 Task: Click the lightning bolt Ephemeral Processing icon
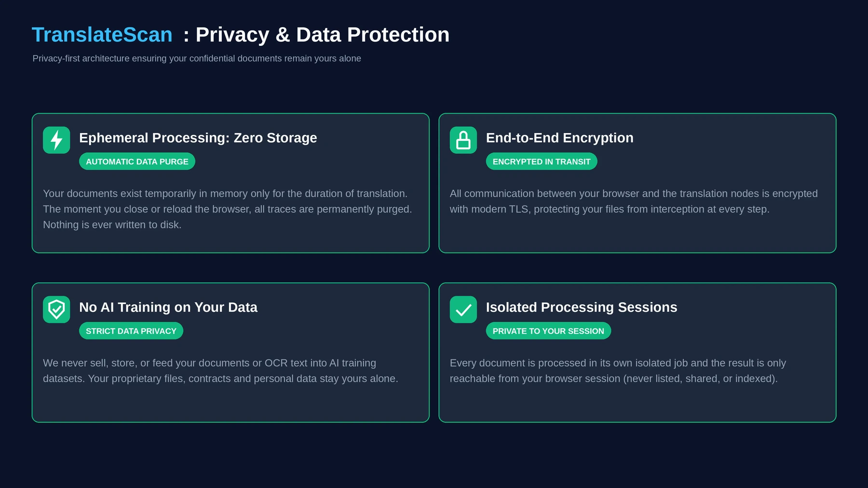coord(56,140)
